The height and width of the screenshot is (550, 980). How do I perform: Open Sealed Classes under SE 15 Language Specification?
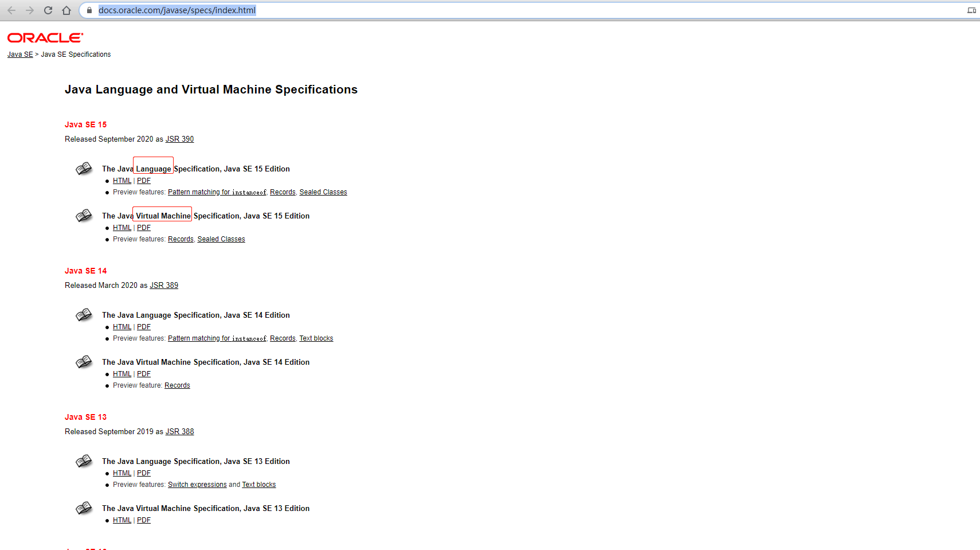(323, 192)
